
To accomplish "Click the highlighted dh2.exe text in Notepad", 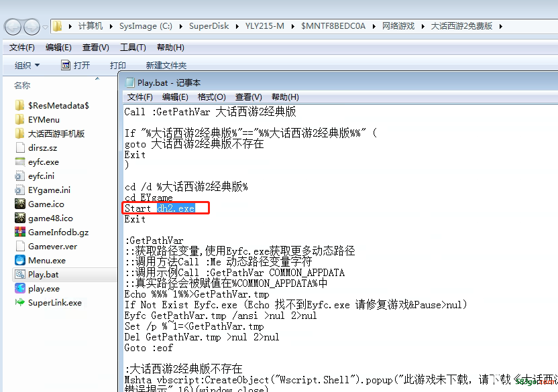I will click(x=176, y=208).
